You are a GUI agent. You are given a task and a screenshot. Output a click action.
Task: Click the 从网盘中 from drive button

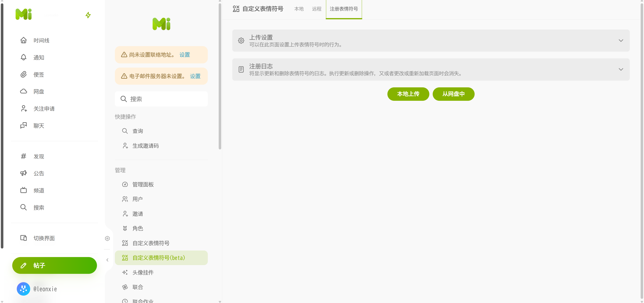pos(453,94)
